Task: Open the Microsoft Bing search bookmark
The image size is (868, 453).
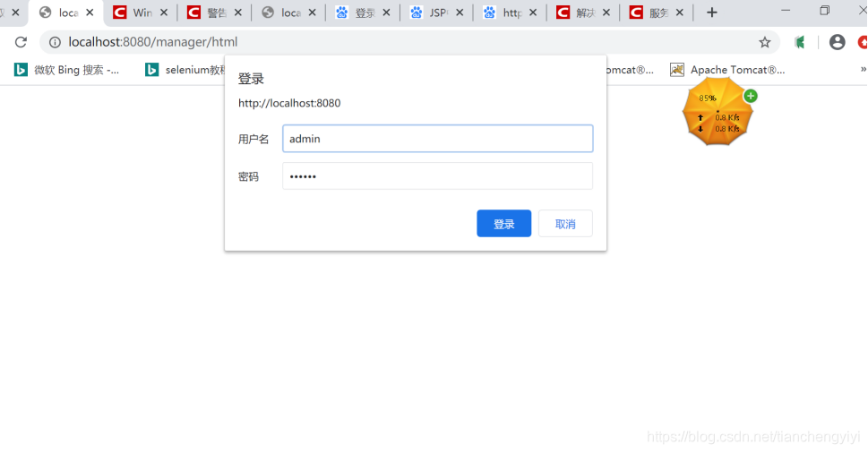Action: 66,70
